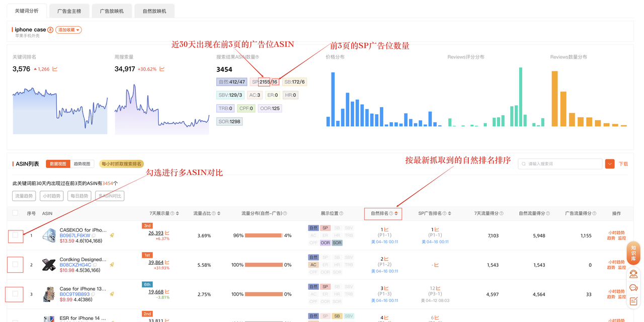This screenshot has height=322, width=644.
Task: Open natural rank trend icon for rank 3
Action: point(386,288)
